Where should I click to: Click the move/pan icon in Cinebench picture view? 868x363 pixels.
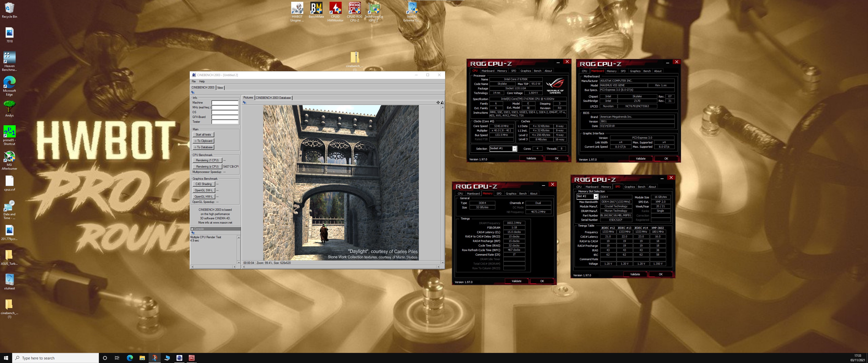pyautogui.click(x=438, y=102)
